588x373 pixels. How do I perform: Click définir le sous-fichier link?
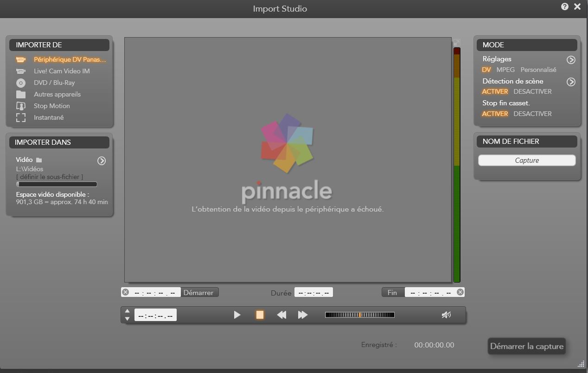click(x=50, y=177)
